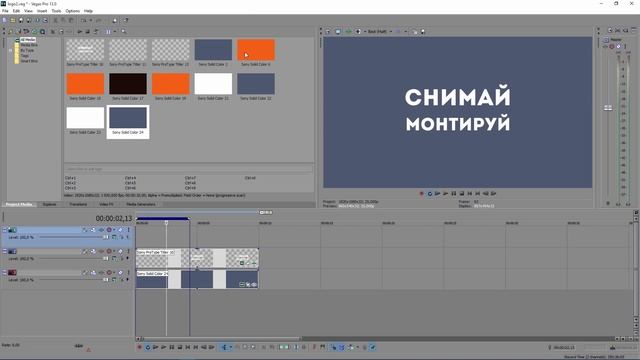Click the Master volume fader in mixer
The image size is (640, 360).
[608, 108]
